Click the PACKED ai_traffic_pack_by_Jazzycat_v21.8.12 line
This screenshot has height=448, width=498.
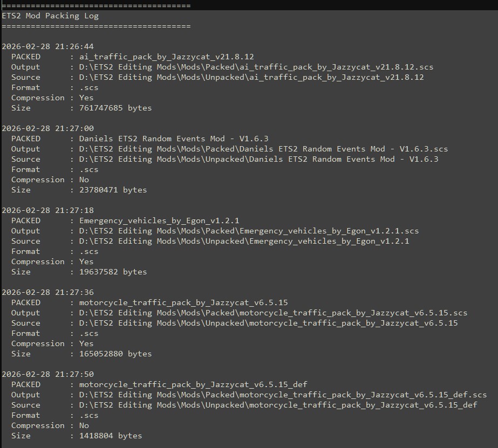tap(132, 57)
